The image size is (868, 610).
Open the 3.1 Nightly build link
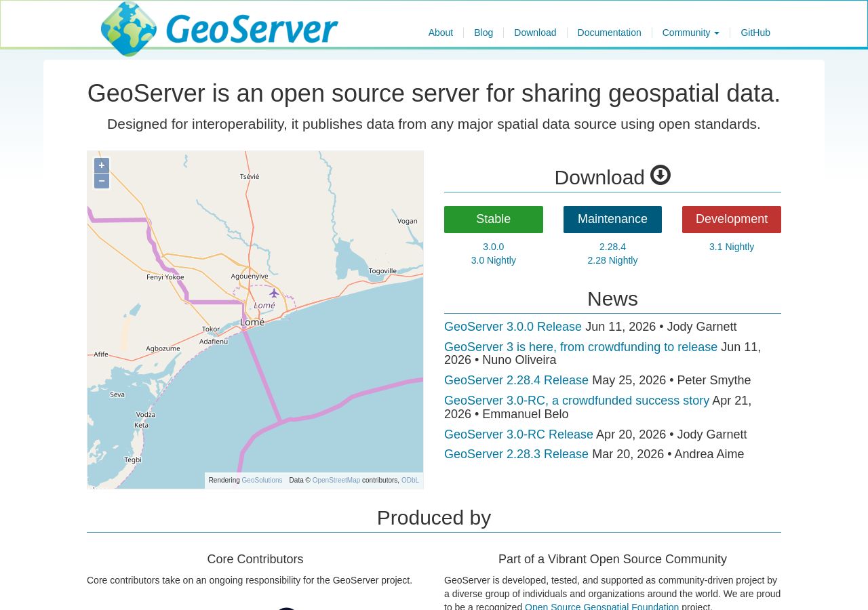coord(732,247)
